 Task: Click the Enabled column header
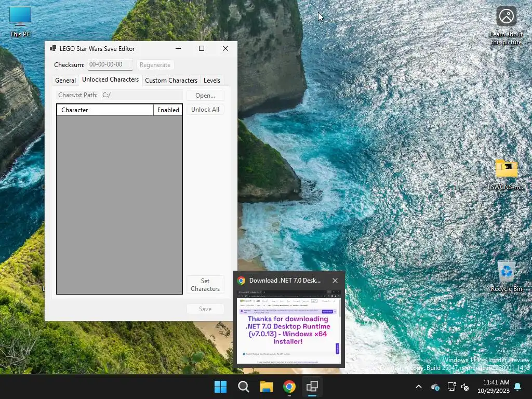coord(168,110)
